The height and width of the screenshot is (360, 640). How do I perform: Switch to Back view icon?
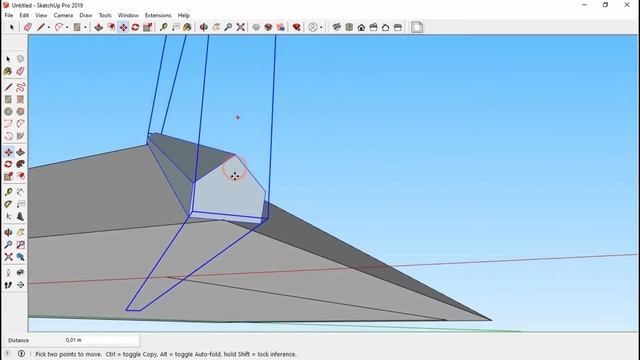click(385, 27)
